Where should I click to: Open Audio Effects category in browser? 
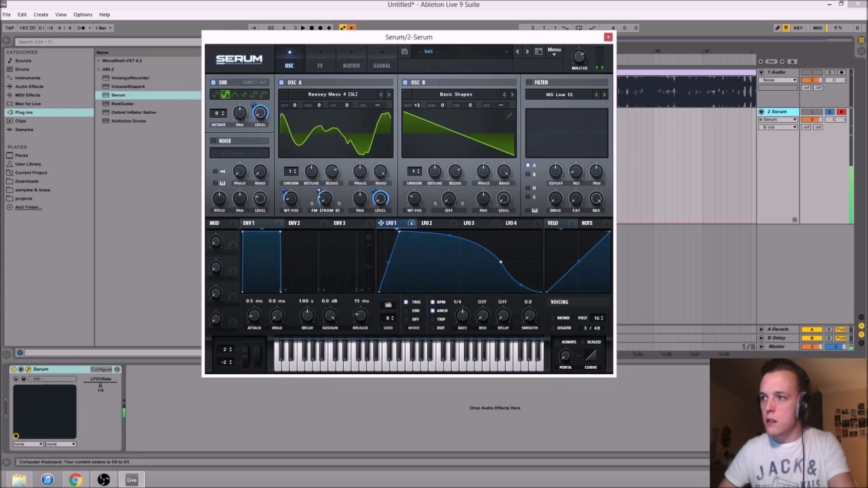click(29, 86)
